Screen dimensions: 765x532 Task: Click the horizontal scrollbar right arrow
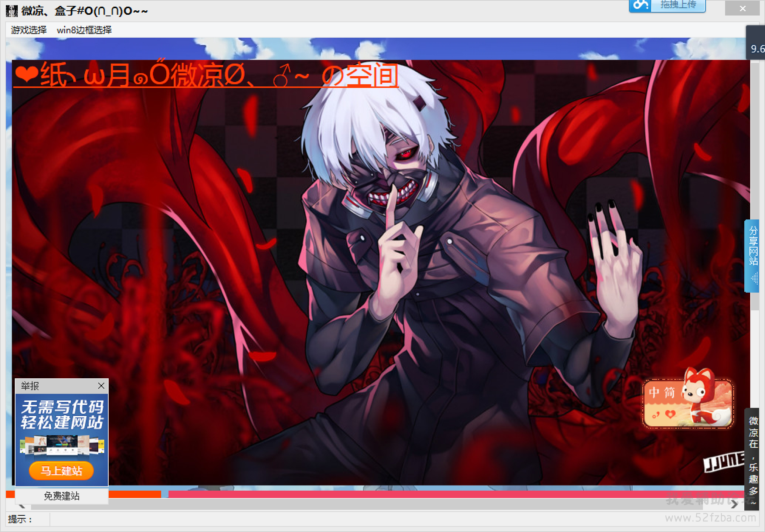734,505
